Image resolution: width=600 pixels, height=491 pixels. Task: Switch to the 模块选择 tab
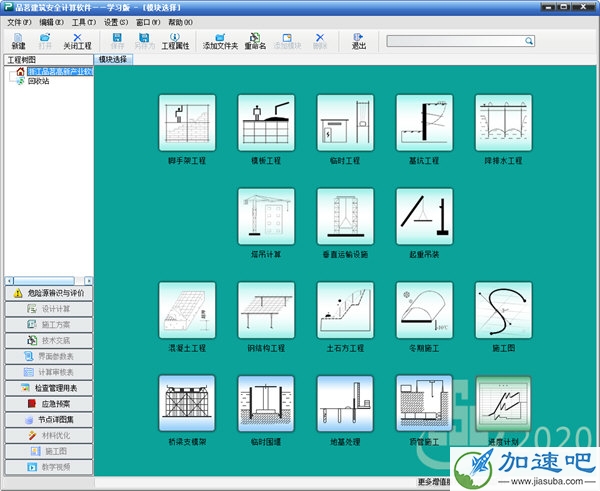click(x=113, y=60)
